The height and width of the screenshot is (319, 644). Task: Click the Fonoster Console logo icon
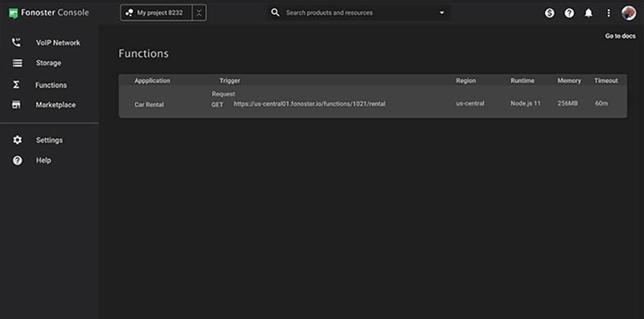point(13,13)
